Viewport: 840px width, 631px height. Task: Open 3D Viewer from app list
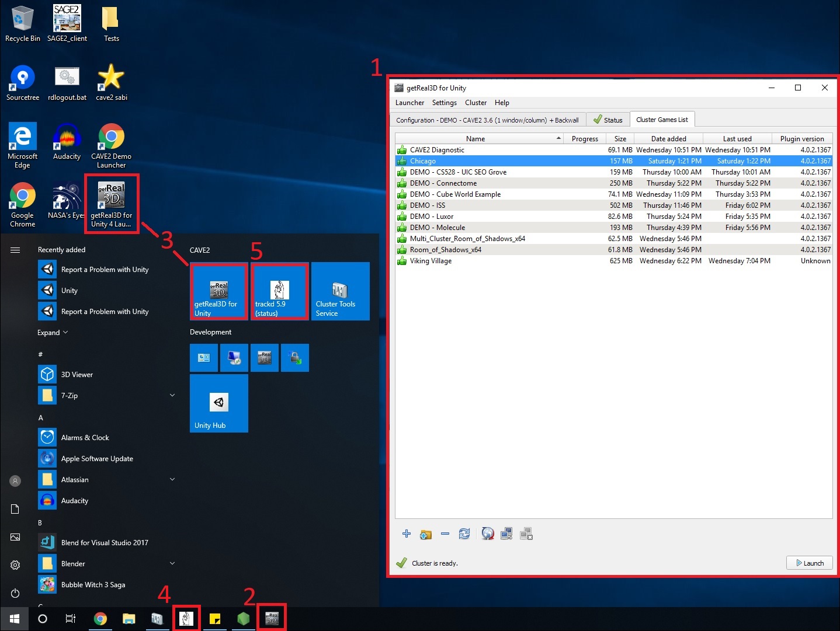[x=106, y=374]
